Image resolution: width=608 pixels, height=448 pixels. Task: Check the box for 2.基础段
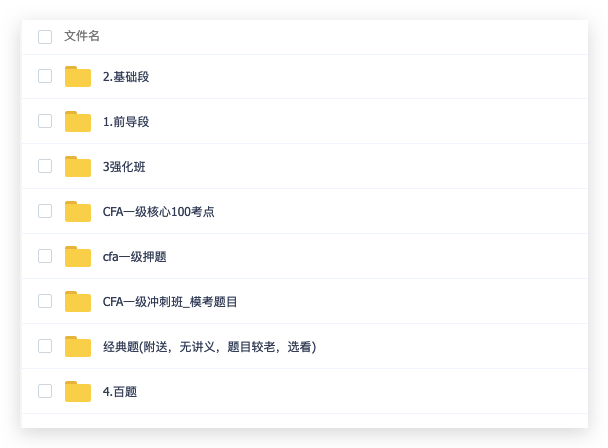coord(45,76)
